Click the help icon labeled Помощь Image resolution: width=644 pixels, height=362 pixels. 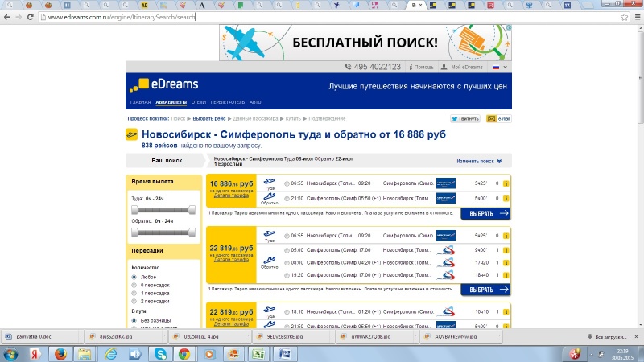click(423, 67)
